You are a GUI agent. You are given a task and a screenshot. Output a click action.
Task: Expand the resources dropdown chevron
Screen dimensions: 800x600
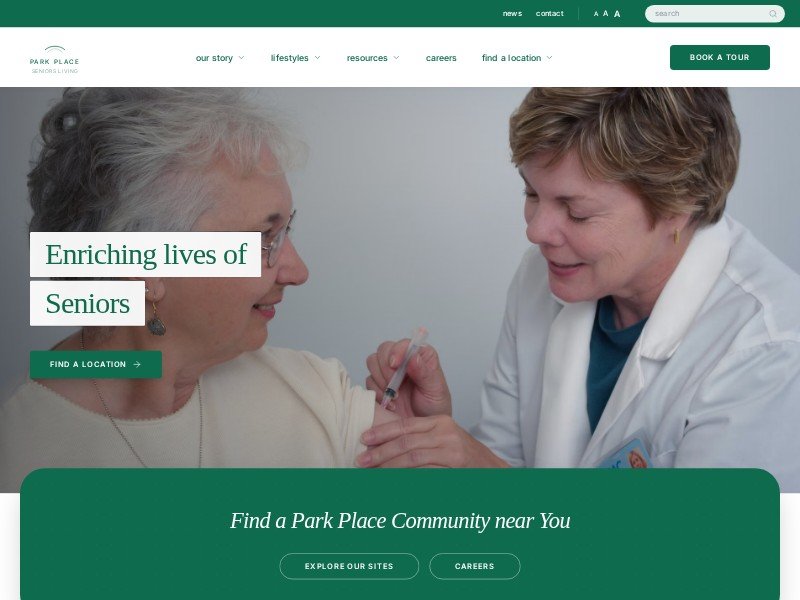click(396, 58)
